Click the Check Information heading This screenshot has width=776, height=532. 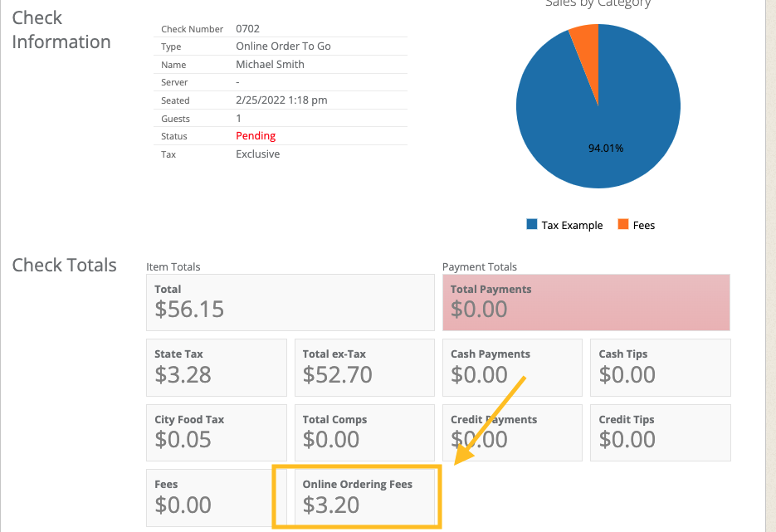click(x=61, y=30)
